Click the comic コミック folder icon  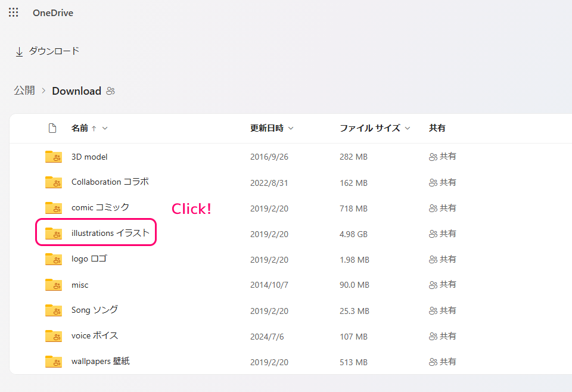(x=54, y=208)
